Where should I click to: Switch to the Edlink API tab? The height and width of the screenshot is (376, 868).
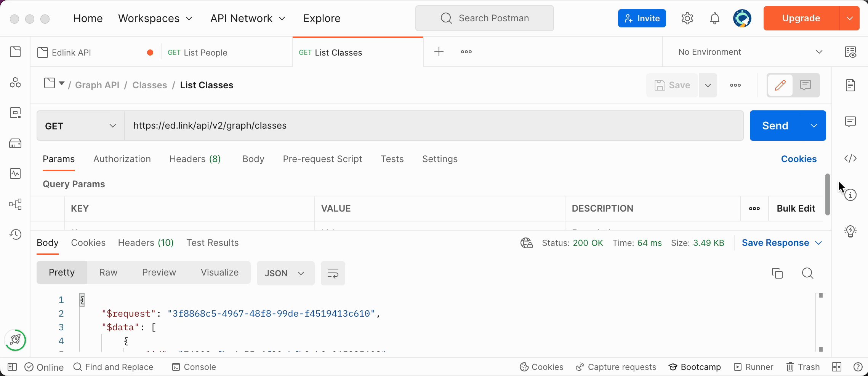pyautogui.click(x=95, y=53)
